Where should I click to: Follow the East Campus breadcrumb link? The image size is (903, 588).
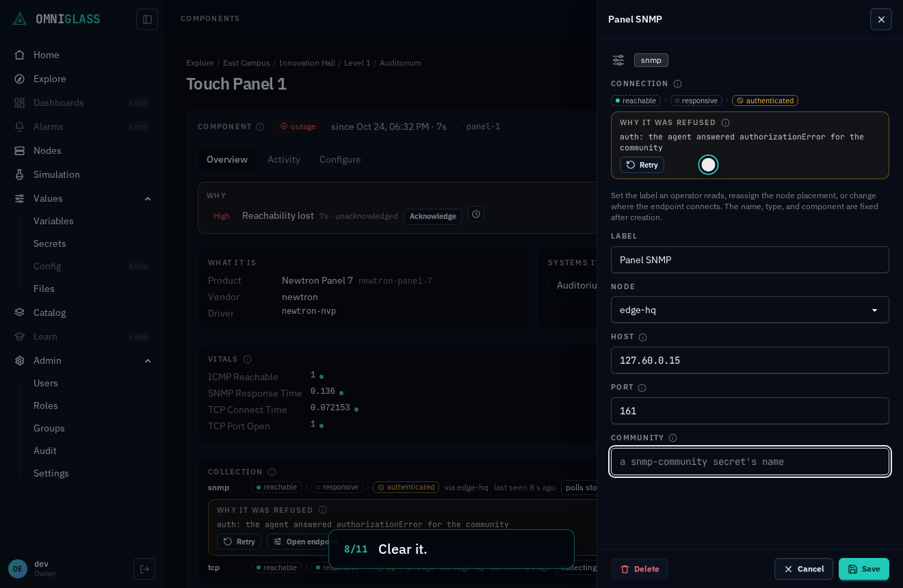[246, 63]
